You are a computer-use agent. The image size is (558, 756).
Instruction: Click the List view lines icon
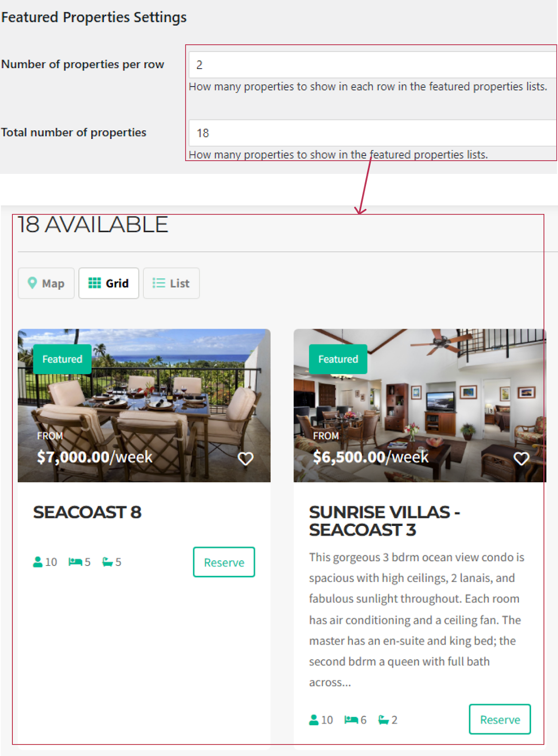[158, 283]
